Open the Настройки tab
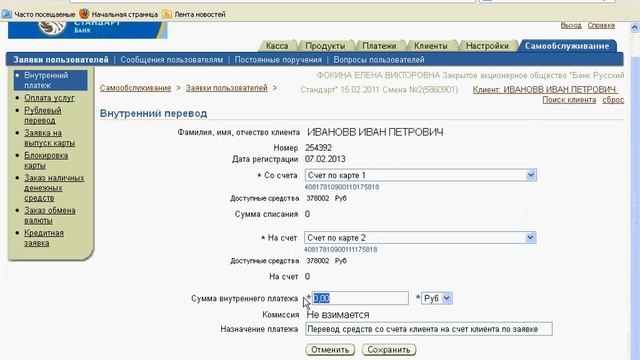Image resolution: width=640 pixels, height=360 pixels. 487,46
